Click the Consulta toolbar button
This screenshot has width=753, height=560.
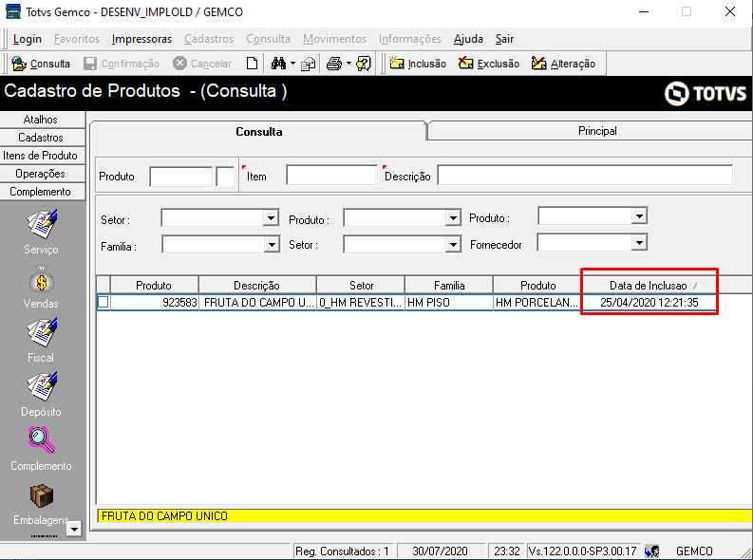pos(41,64)
